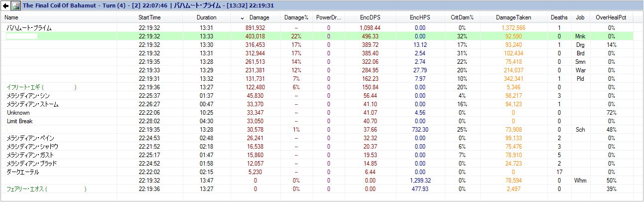
Task: Click the 312,944 damage cell
Action: coord(255,53)
